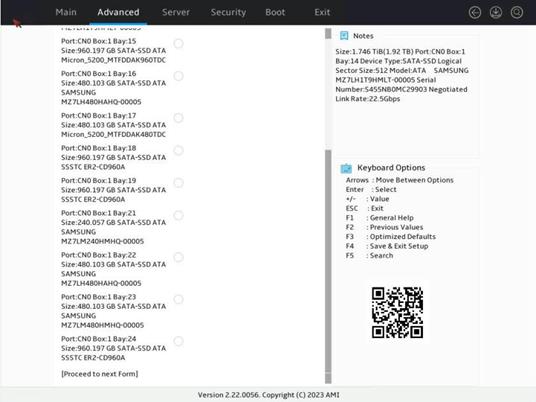Select the Bay:16 Samsung 480GB drive radio button
536x402 pixels.
(178, 76)
